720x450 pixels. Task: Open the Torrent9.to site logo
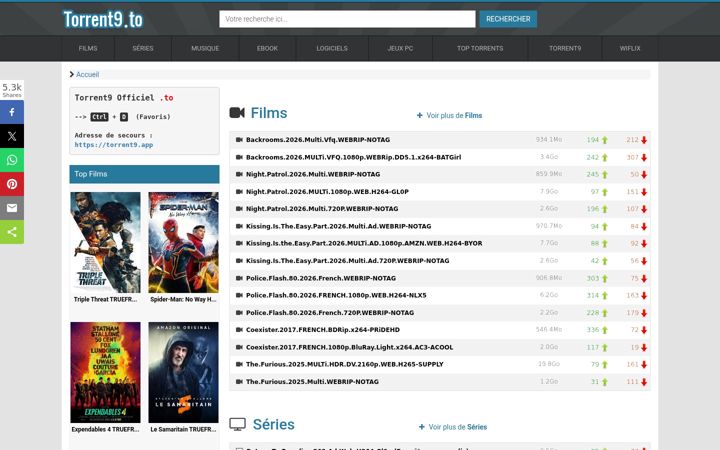click(103, 19)
